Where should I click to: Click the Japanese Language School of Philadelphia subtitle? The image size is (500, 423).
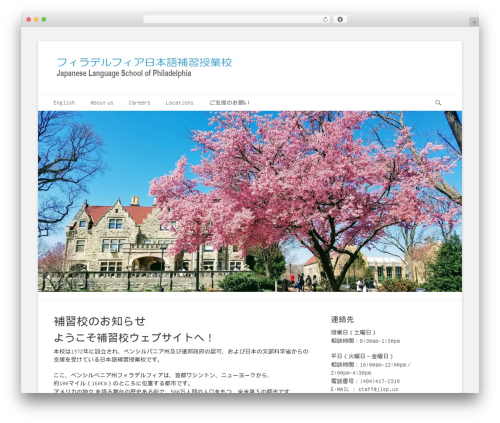click(x=124, y=73)
